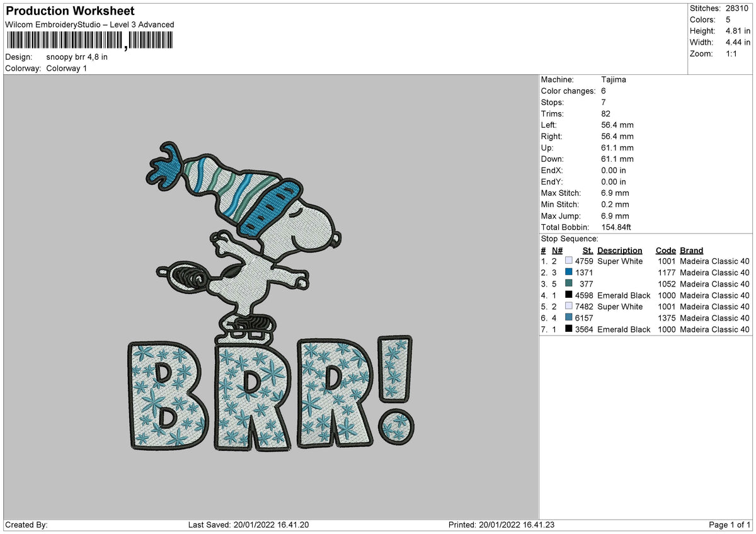This screenshot has width=756, height=534.
Task: Sort by the Description column header
Action: click(620, 250)
